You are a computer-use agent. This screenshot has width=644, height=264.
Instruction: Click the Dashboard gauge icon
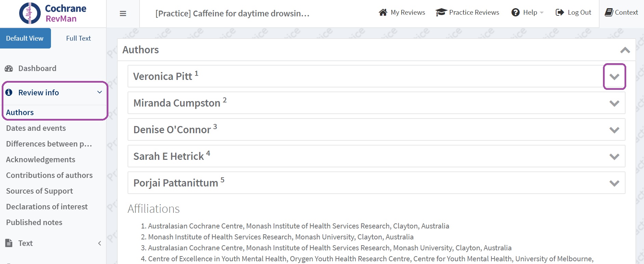(x=9, y=69)
